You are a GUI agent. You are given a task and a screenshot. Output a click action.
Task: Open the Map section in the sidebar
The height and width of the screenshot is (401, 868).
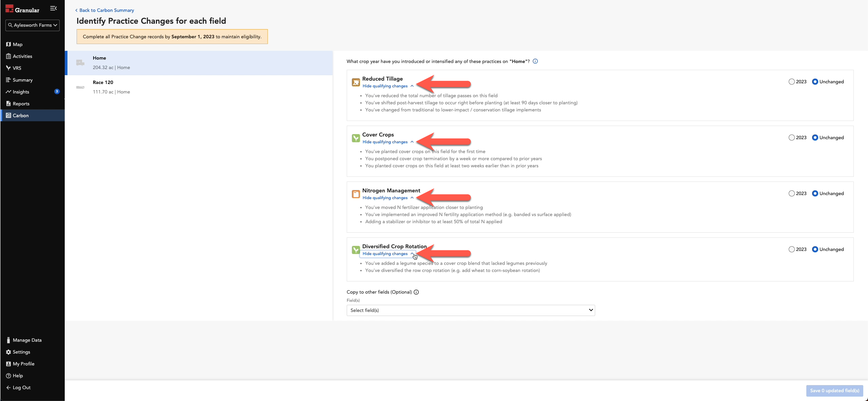click(18, 44)
